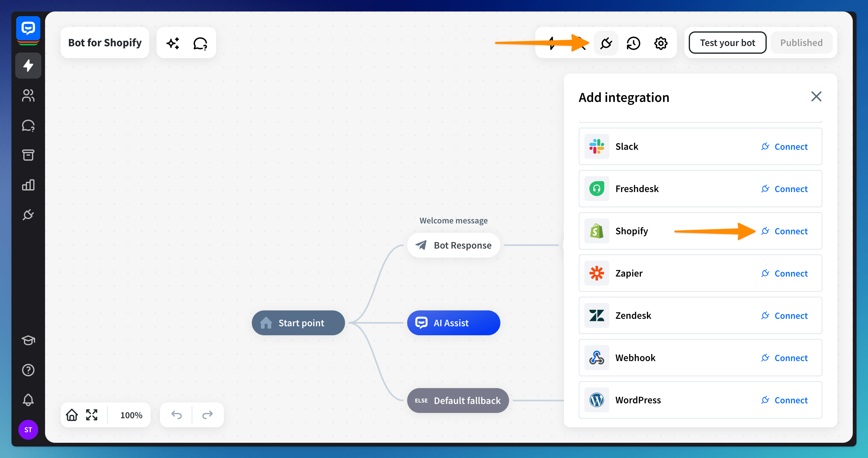Open Analytics bar chart icon

28,185
